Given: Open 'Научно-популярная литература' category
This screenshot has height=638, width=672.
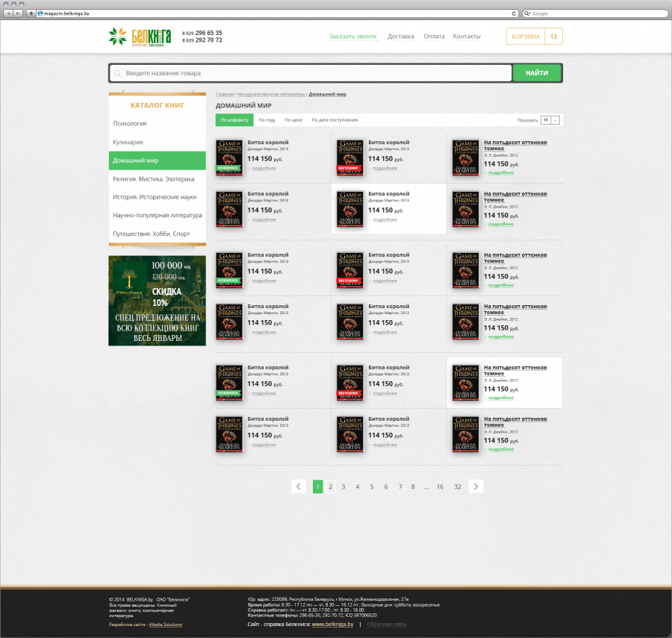Looking at the screenshot, I should tap(158, 215).
